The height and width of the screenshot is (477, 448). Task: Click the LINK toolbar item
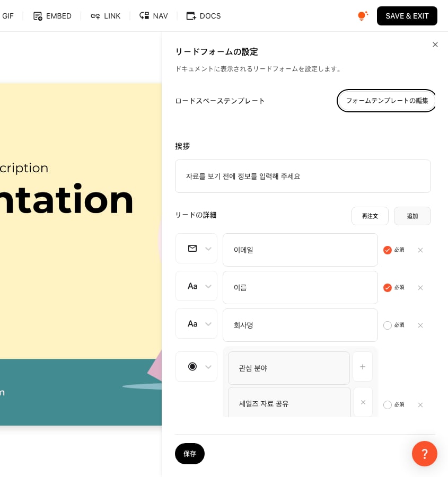[106, 16]
